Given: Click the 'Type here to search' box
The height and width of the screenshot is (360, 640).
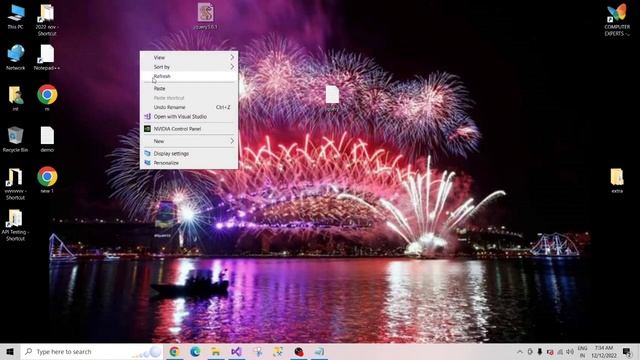Looking at the screenshot, I should (91, 351).
